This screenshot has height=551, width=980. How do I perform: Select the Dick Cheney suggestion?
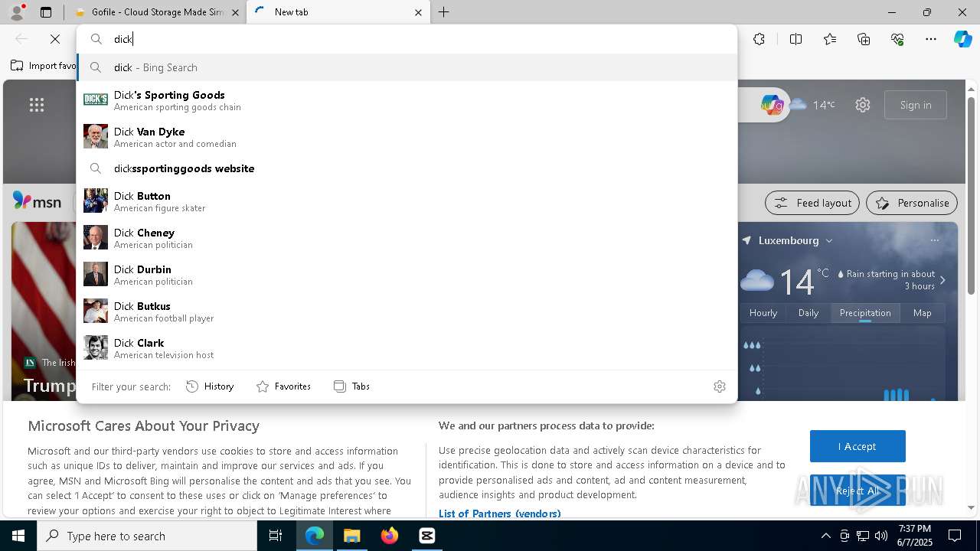pos(407,238)
